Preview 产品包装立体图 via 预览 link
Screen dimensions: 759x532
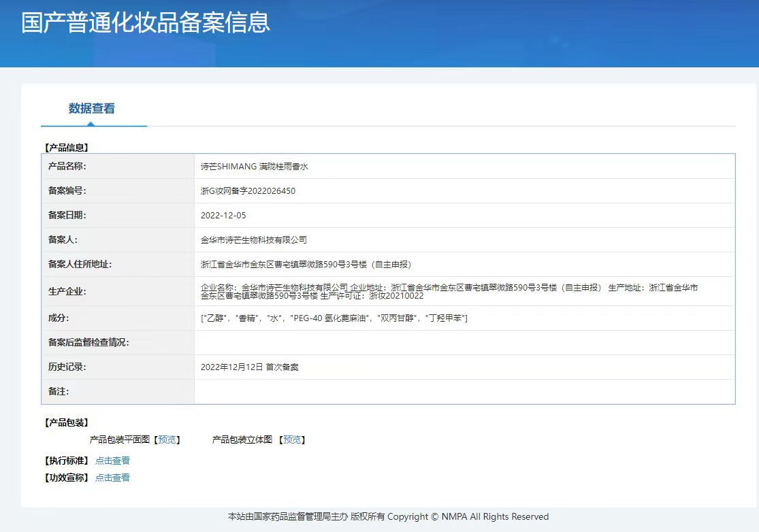(x=292, y=439)
